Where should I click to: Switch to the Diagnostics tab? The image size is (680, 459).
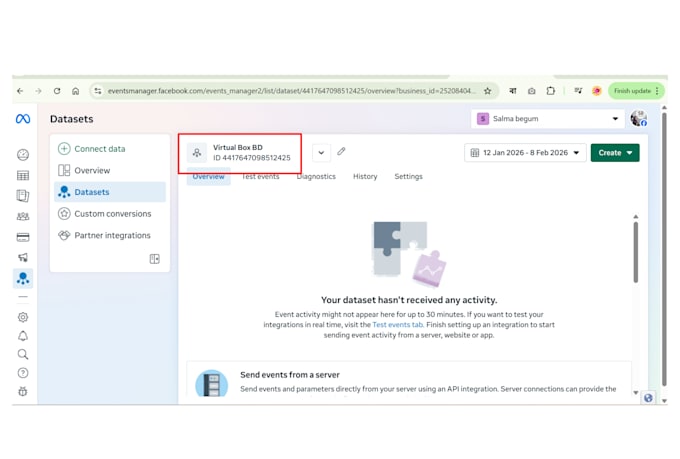click(316, 177)
